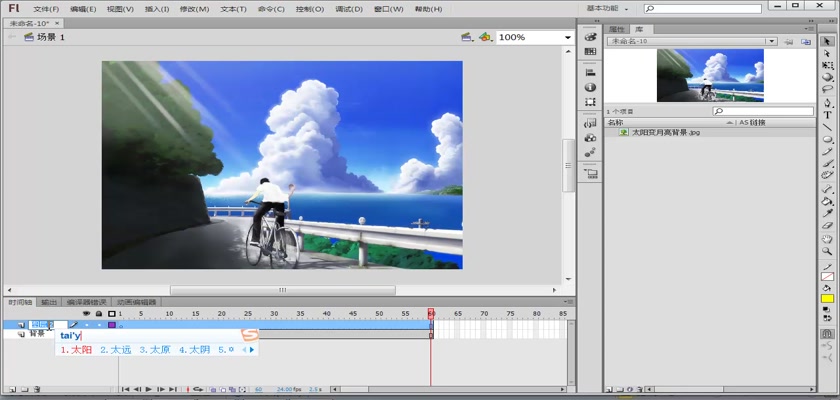Select the Oval shape tool

(827, 139)
